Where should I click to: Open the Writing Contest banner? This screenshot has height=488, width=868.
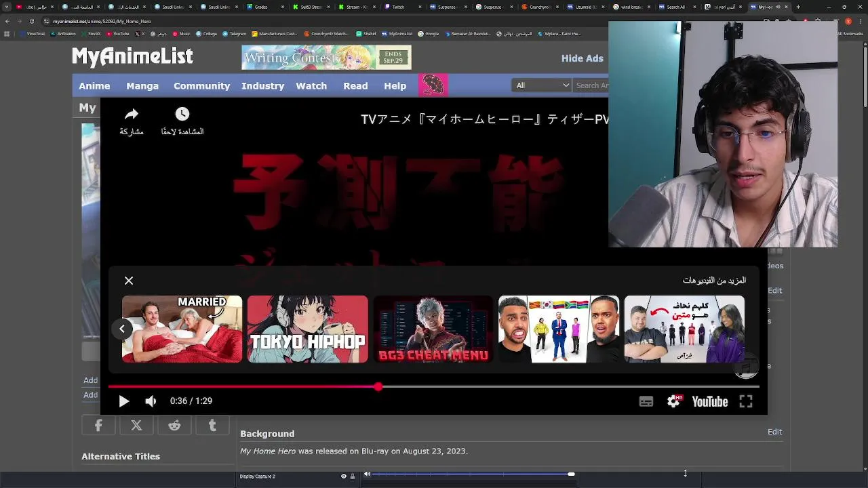326,58
